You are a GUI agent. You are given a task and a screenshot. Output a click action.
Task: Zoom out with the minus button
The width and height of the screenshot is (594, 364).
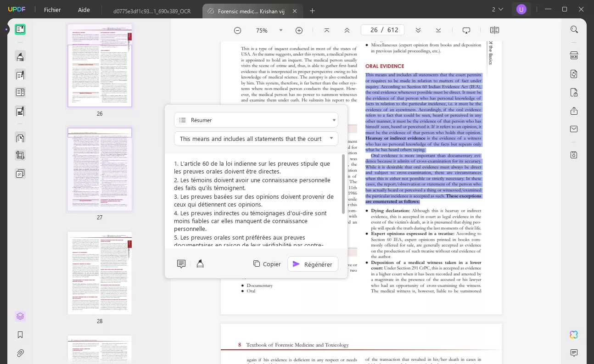(237, 30)
